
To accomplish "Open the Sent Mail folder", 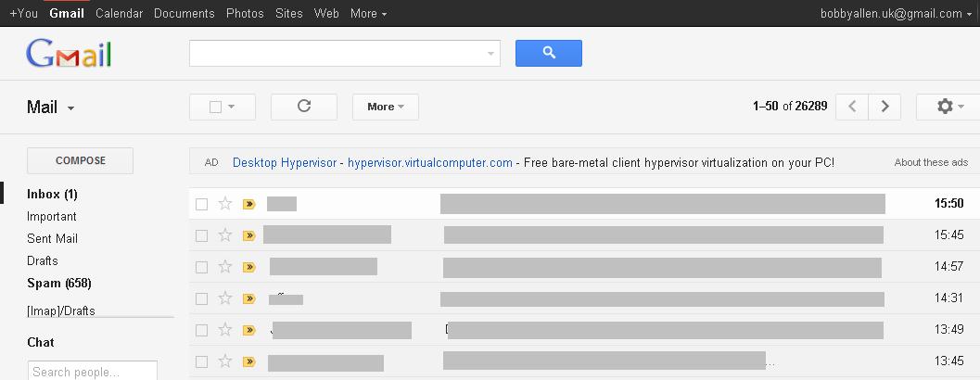I will point(52,239).
